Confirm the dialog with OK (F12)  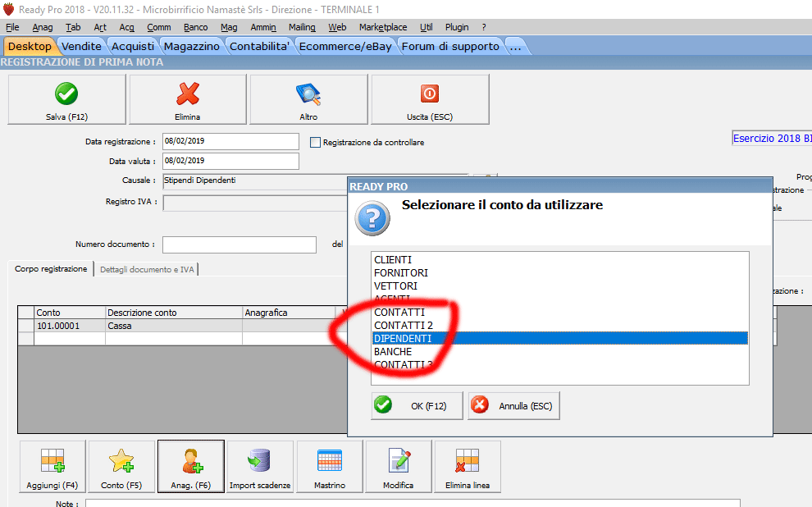(x=417, y=406)
